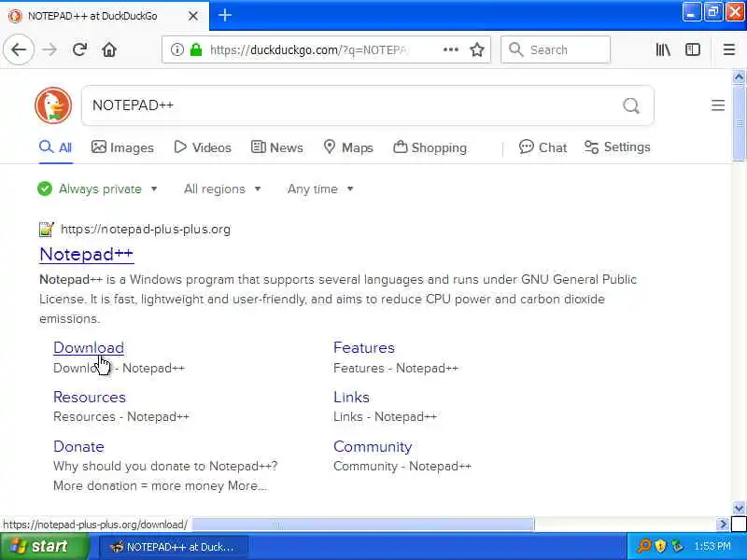
Task: Click the https://notepad-plus-plus.org URL
Action: pyautogui.click(x=146, y=229)
